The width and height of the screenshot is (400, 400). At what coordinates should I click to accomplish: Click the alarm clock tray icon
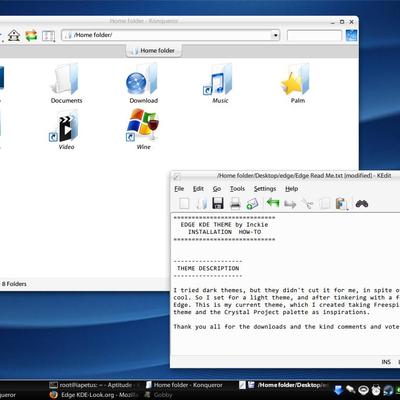[x=376, y=390]
